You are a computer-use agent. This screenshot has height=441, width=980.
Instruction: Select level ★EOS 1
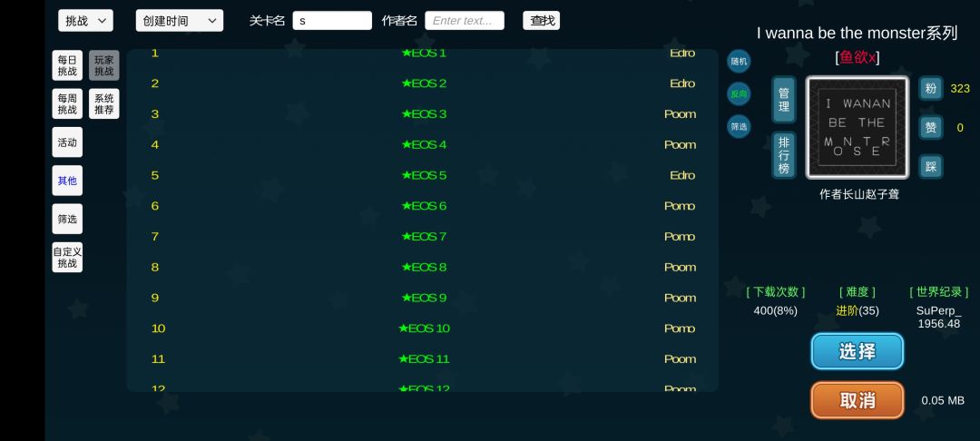[423, 54]
